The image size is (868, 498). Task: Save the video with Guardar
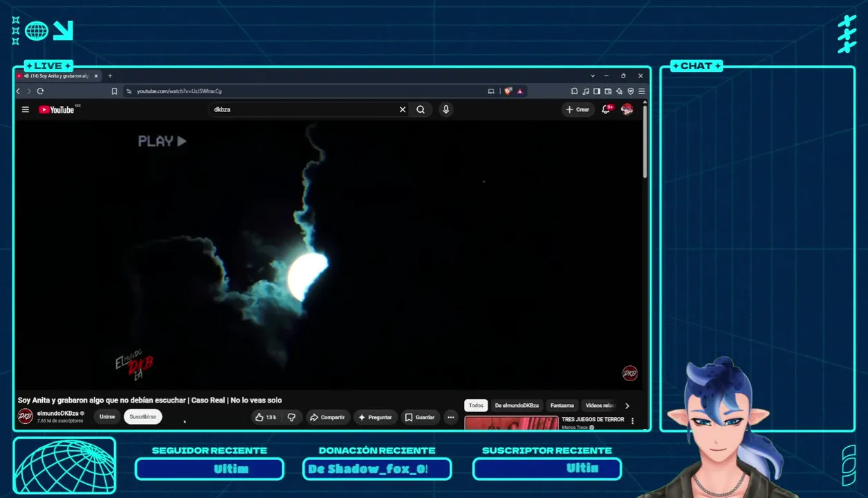(420, 417)
